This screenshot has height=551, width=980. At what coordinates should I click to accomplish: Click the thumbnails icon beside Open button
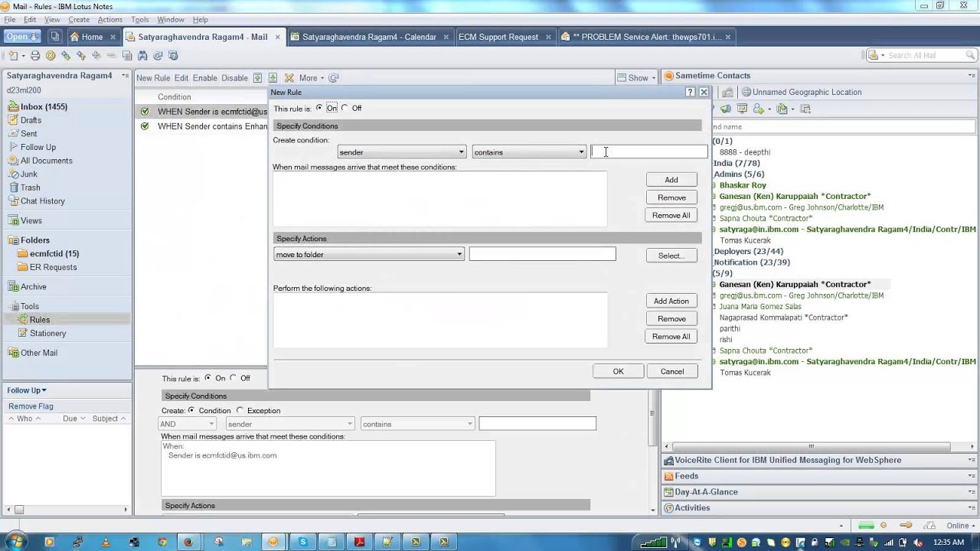pyautogui.click(x=54, y=37)
